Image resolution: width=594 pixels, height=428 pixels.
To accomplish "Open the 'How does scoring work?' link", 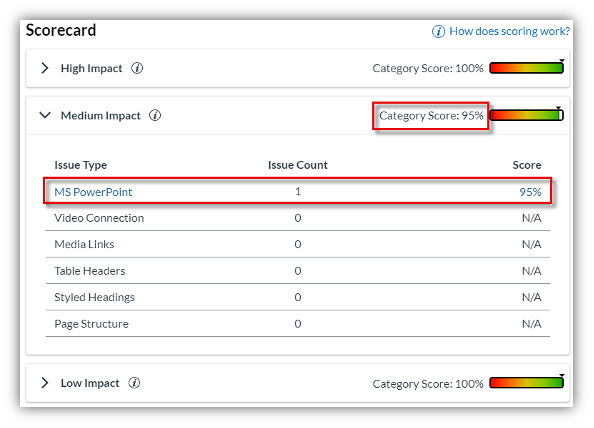I will click(x=509, y=31).
